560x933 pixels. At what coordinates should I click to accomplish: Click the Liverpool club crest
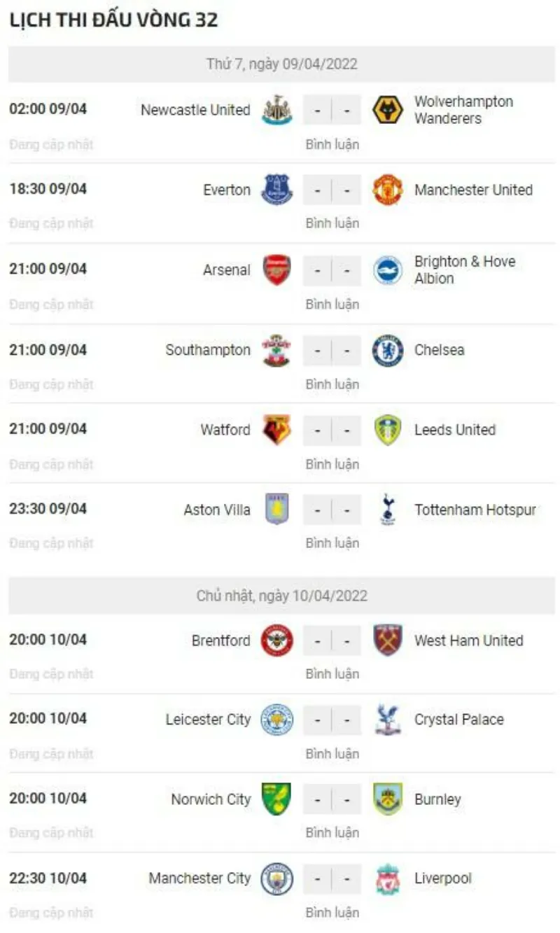click(387, 878)
